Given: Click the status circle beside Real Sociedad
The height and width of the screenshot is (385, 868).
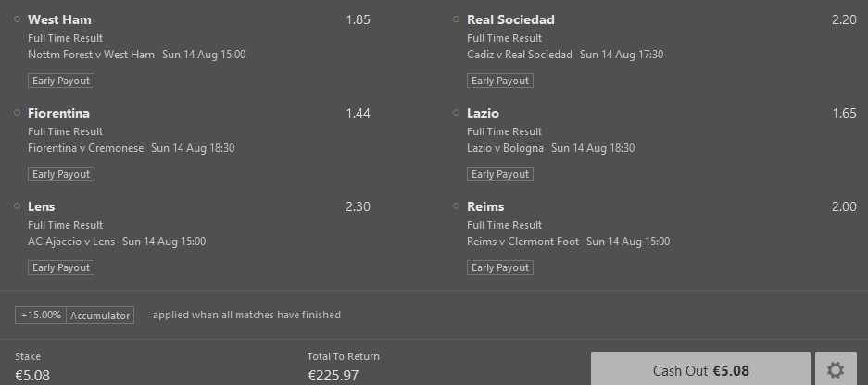Looking at the screenshot, I should [456, 19].
